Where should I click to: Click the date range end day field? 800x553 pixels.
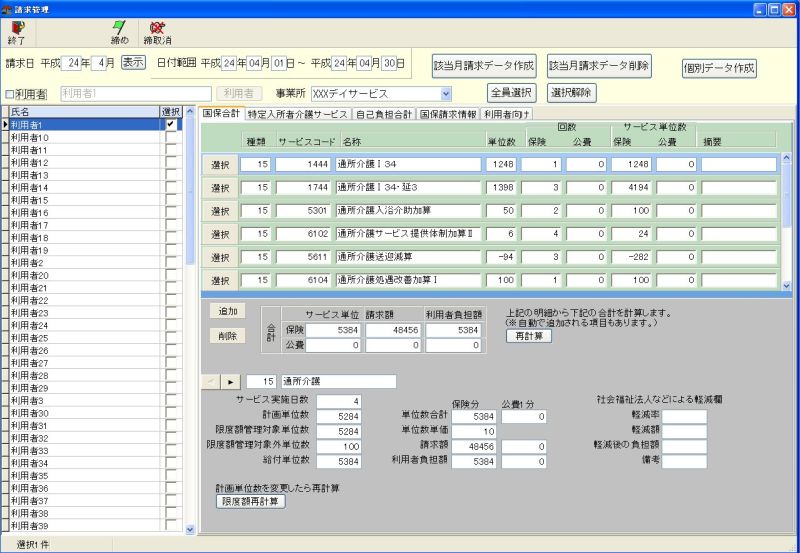[x=389, y=63]
